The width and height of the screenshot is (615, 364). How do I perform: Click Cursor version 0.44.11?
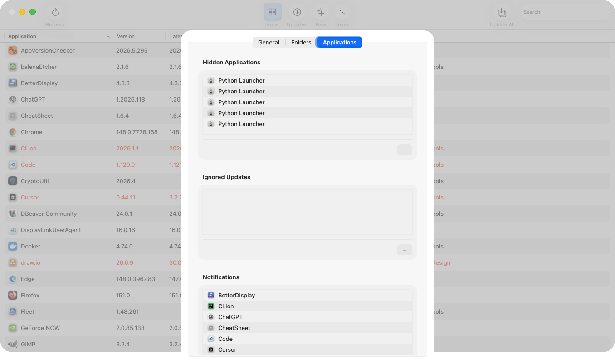(126, 197)
